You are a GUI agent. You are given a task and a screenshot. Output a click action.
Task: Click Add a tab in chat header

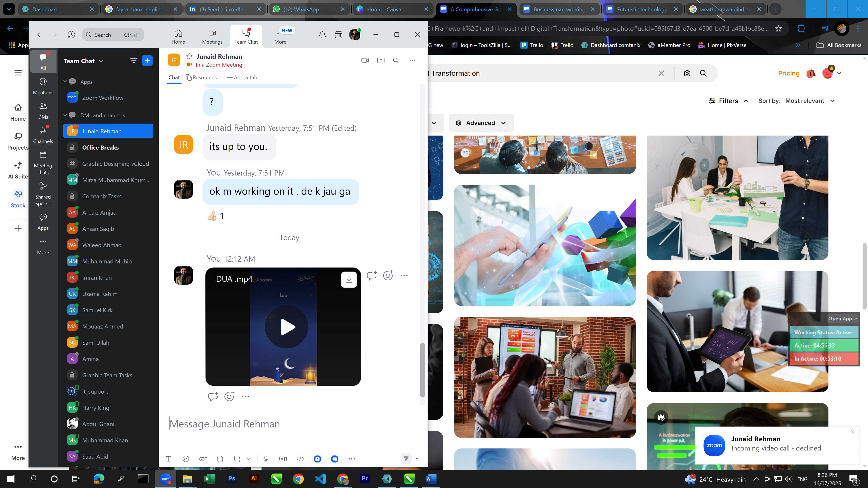click(x=242, y=77)
